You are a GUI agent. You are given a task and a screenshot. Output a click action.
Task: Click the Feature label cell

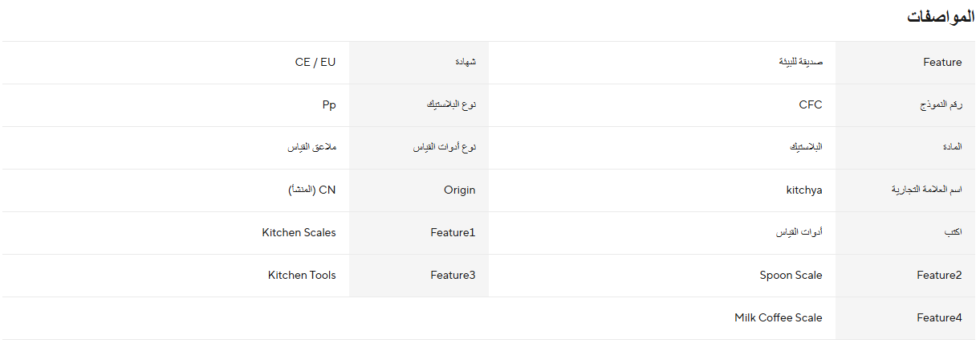(905, 63)
